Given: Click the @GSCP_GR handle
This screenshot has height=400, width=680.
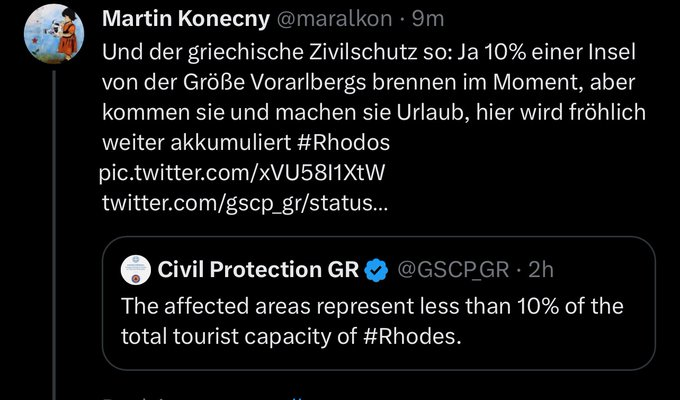Looking at the screenshot, I should [453, 268].
